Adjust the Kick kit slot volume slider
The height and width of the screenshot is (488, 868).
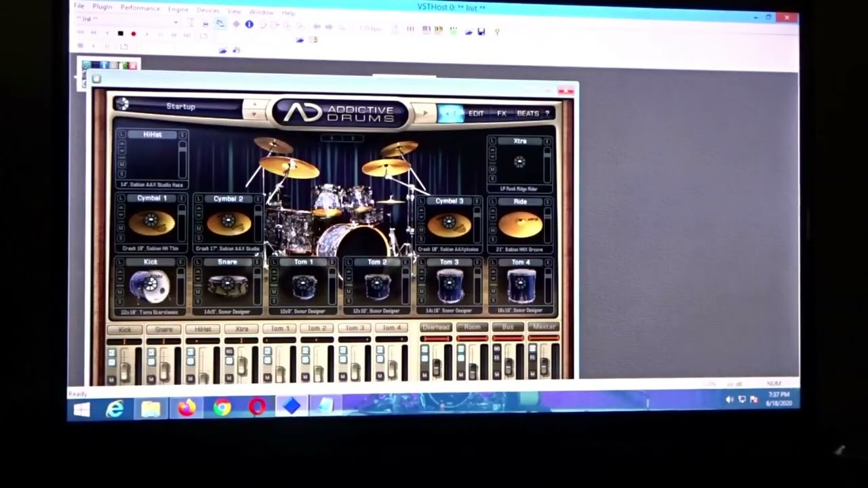coord(180,285)
